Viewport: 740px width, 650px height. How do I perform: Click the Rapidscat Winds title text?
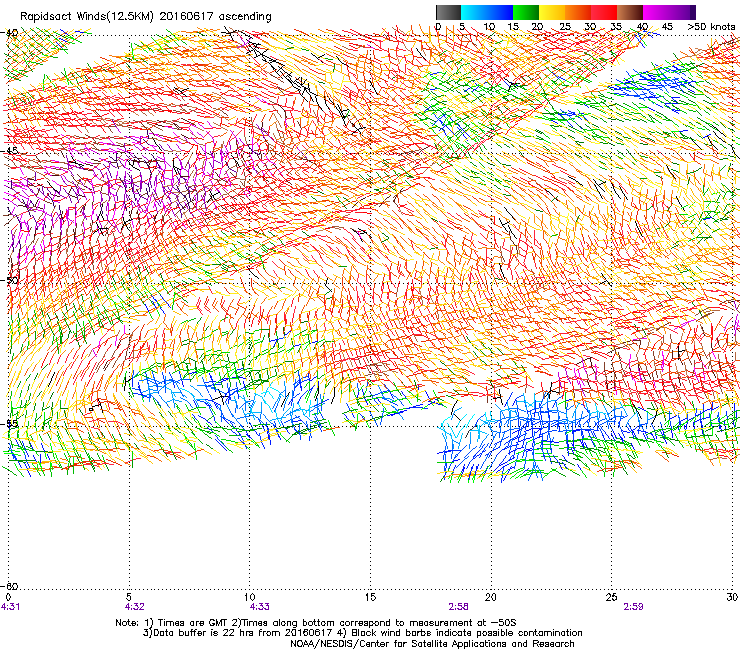[146, 17]
